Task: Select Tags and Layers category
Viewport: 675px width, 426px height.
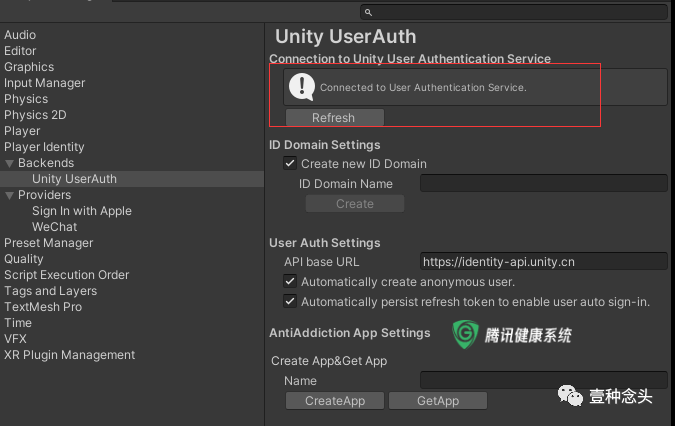Action: click(x=51, y=291)
